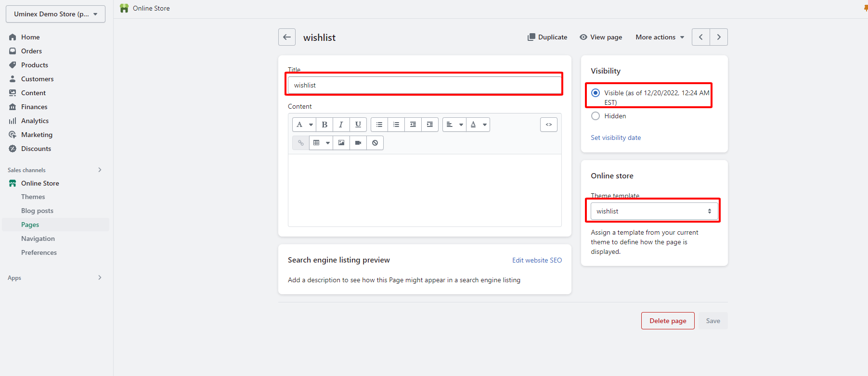Insert a numbered list

pyautogui.click(x=396, y=125)
